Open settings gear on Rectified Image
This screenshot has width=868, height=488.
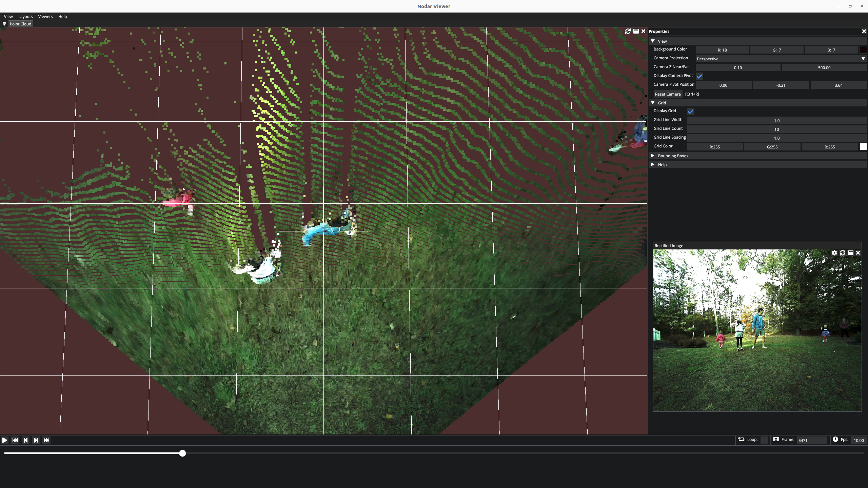834,253
